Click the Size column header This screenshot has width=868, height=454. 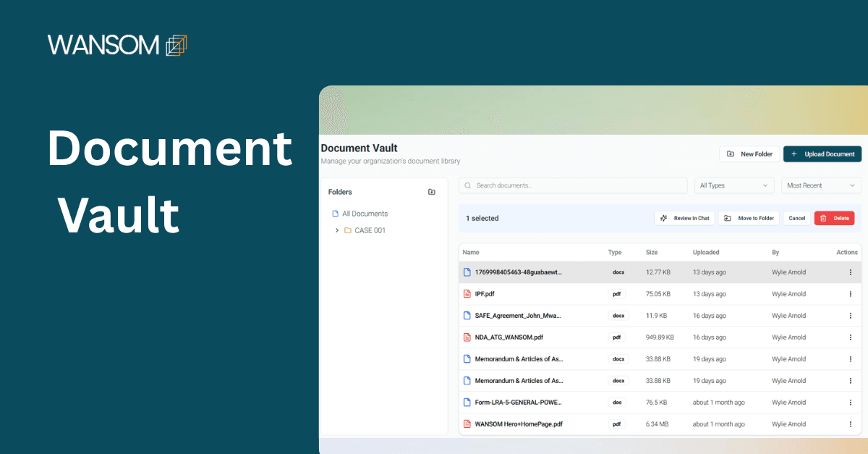coord(652,253)
